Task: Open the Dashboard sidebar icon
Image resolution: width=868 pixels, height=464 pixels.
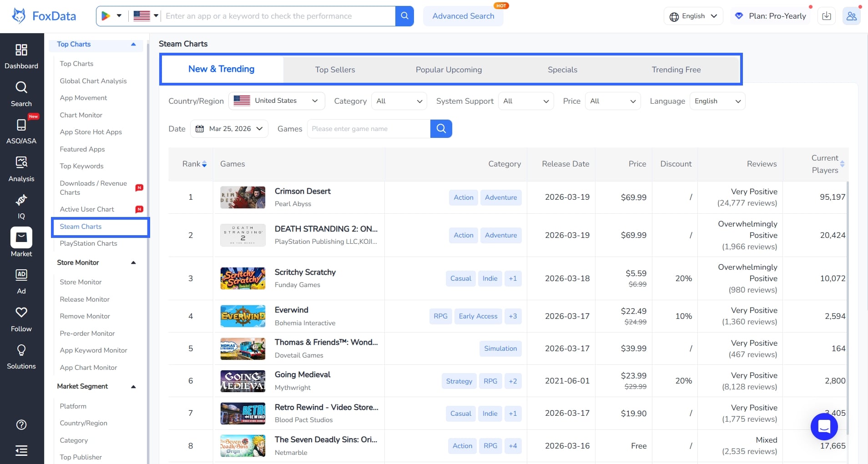Action: (x=21, y=56)
